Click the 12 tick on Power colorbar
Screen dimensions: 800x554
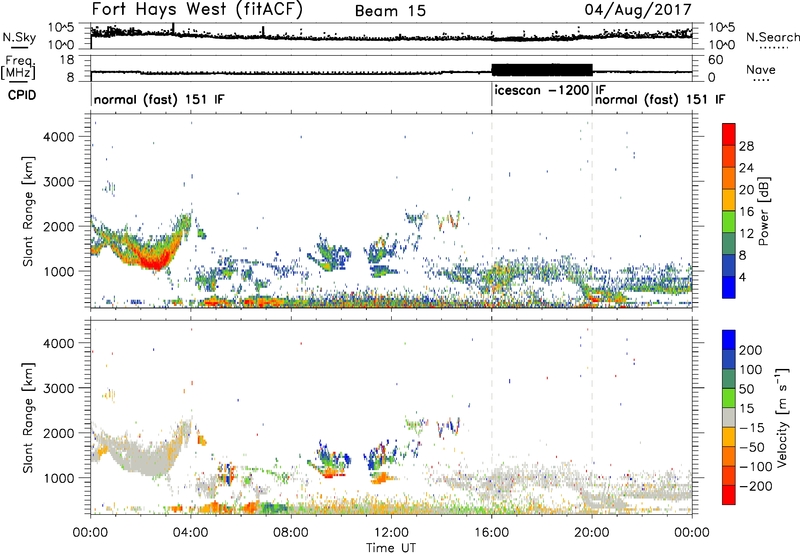(x=746, y=234)
